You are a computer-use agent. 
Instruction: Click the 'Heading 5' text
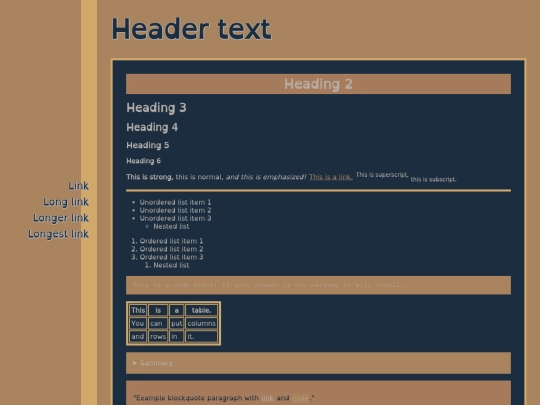pos(148,145)
